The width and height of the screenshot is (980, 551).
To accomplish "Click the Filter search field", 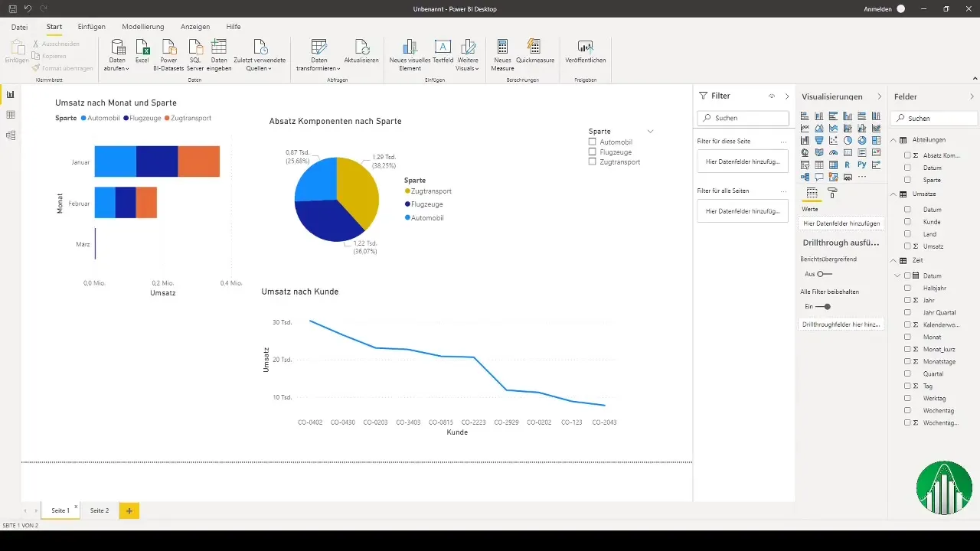I will pos(743,119).
